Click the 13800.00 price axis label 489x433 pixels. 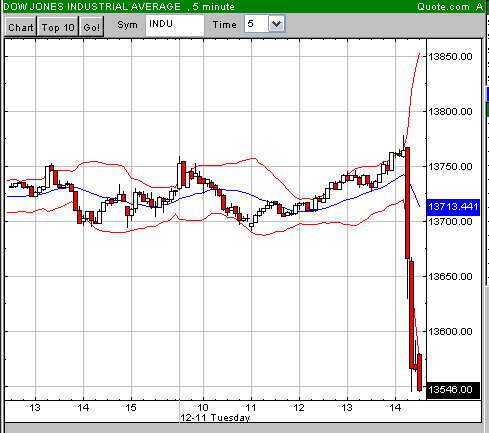coord(450,111)
